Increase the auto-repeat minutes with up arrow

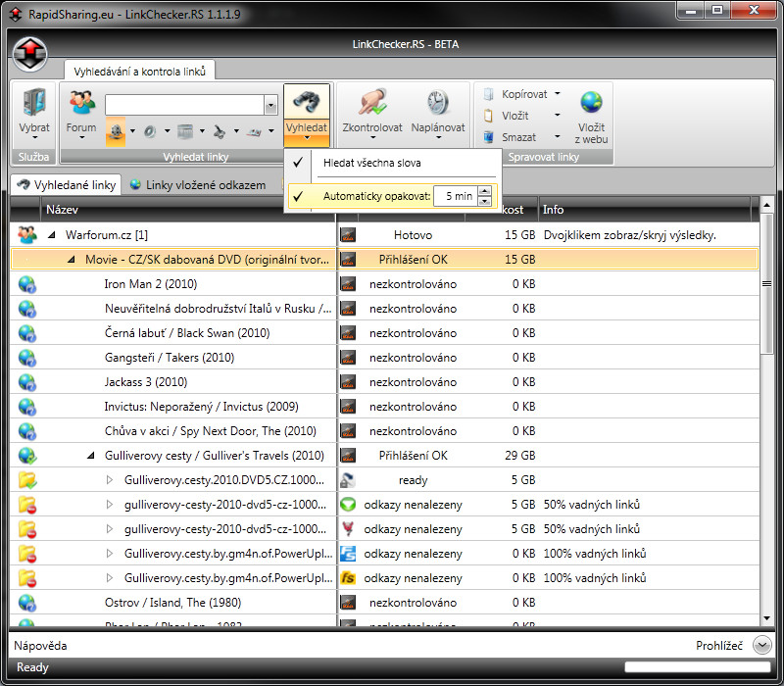pyautogui.click(x=484, y=191)
